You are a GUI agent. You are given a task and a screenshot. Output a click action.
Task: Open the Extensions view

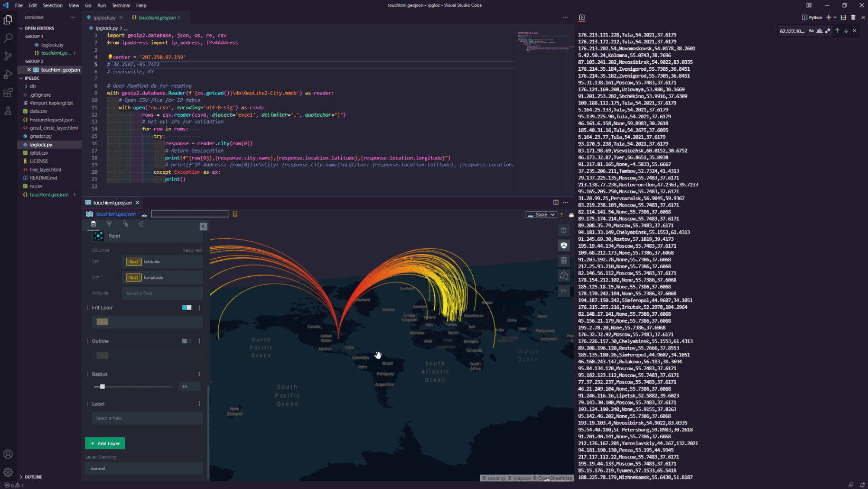(8, 93)
